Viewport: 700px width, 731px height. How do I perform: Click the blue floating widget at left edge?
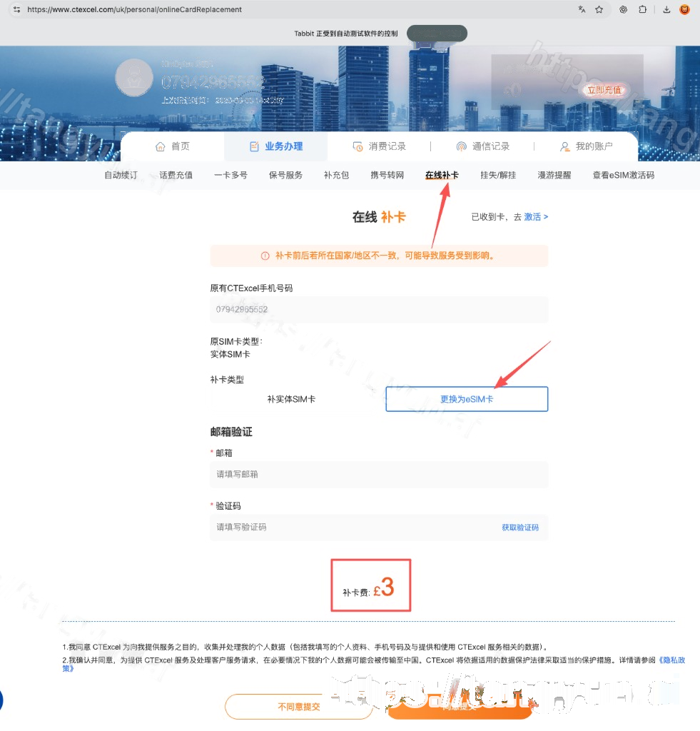pos(1,700)
